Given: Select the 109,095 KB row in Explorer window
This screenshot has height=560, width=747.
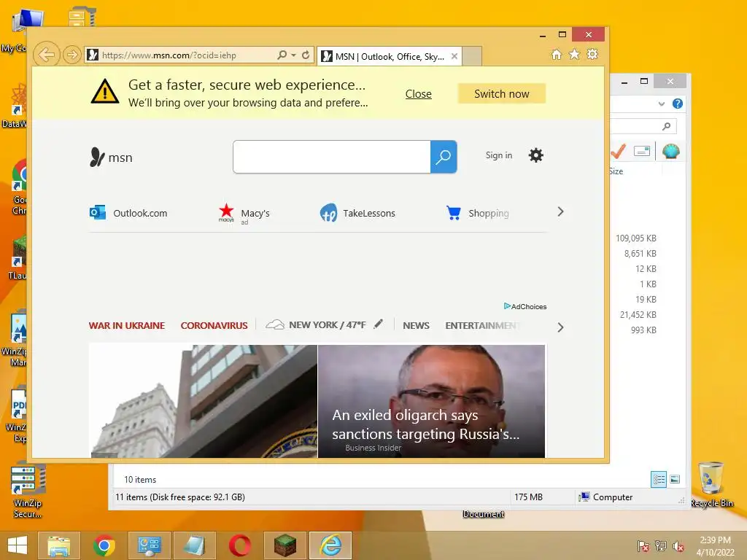Looking at the screenshot, I should [x=636, y=238].
